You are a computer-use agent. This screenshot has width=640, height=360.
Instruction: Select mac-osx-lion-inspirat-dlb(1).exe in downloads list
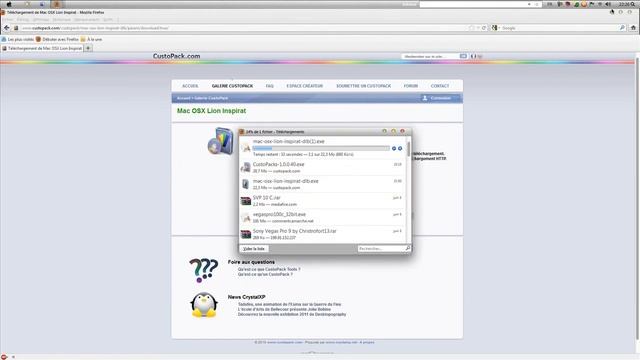(322, 148)
